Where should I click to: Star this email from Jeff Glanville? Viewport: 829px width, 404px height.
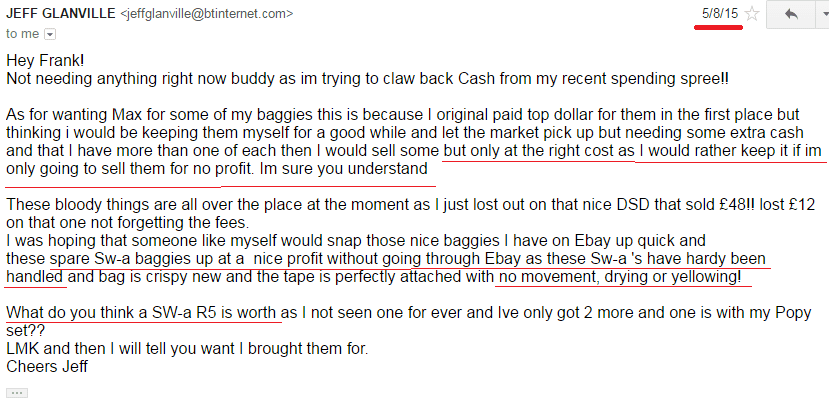click(751, 14)
